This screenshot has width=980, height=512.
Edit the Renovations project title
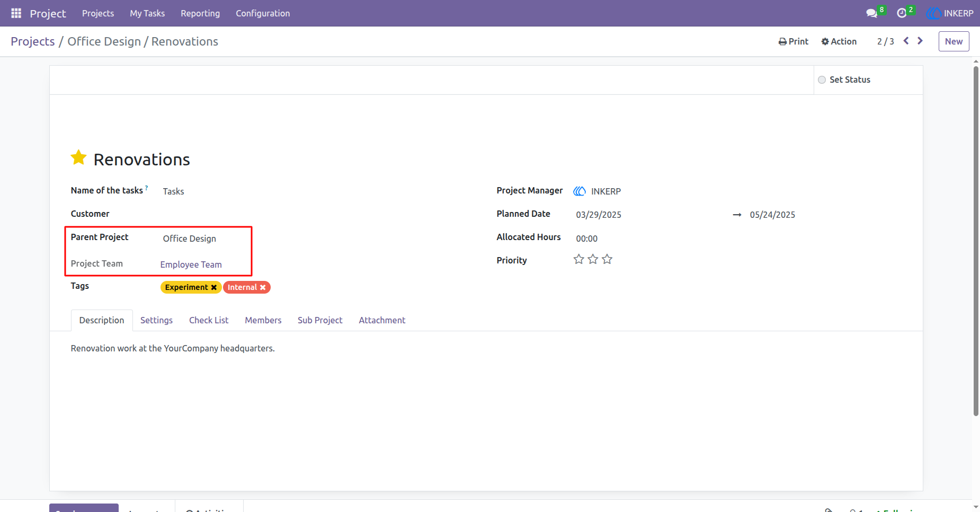[x=142, y=160]
